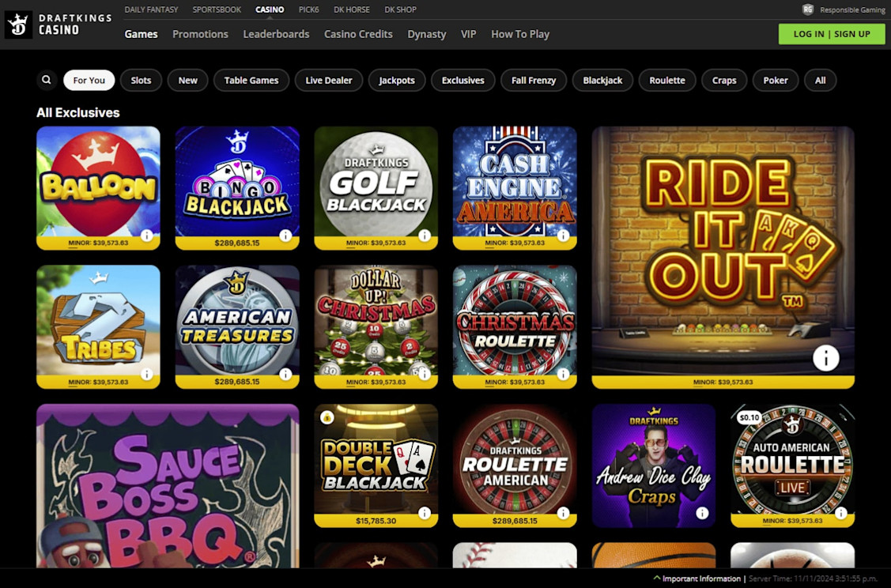Show All games chip
The image size is (891, 588).
point(820,80)
